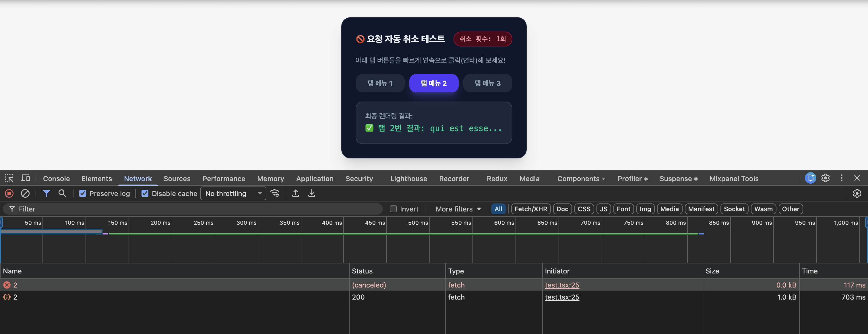Select the Network tab
This screenshot has width=868, height=334.
click(x=138, y=178)
